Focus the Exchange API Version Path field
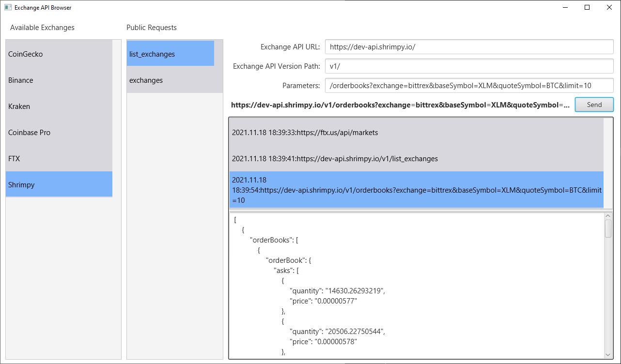This screenshot has width=621, height=364. [469, 66]
